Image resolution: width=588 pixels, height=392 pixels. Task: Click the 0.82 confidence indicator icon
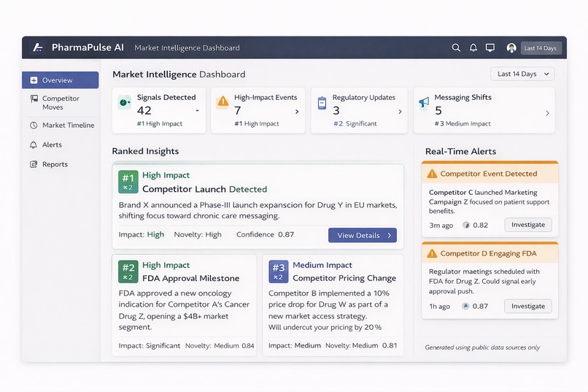(465, 225)
